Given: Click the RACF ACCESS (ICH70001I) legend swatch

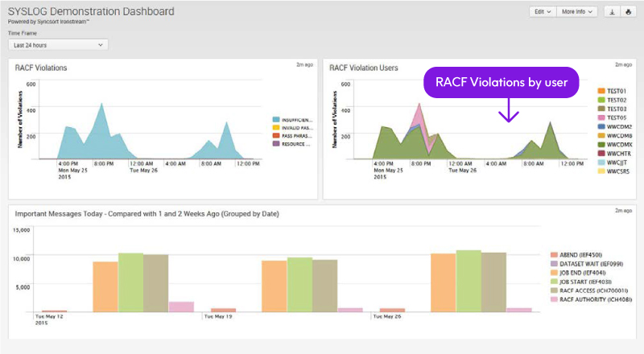Looking at the screenshot, I should [554, 290].
